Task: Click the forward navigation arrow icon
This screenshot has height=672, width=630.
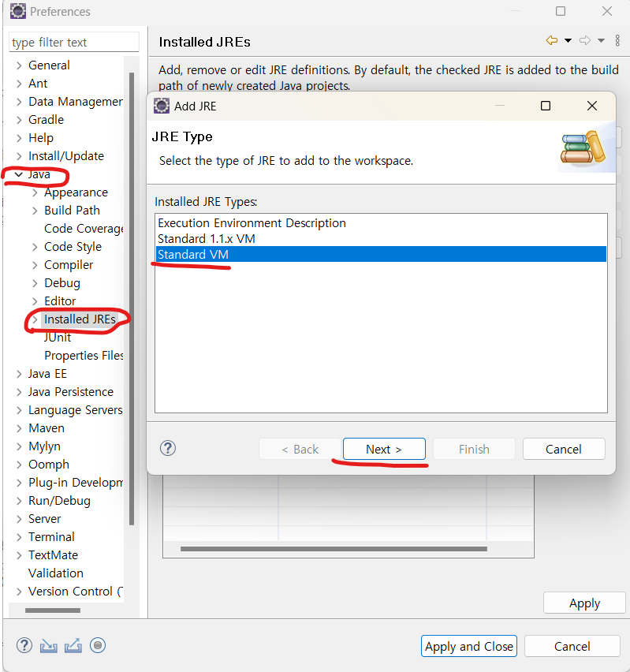Action: [585, 41]
